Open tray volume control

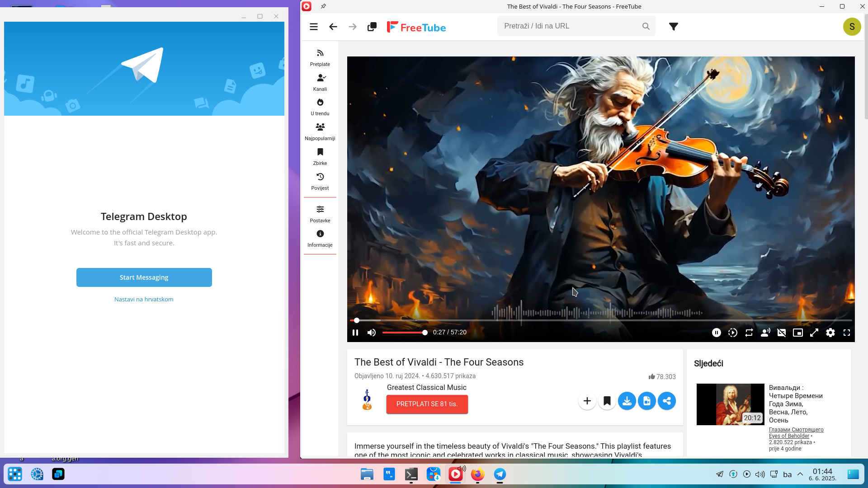point(760,474)
